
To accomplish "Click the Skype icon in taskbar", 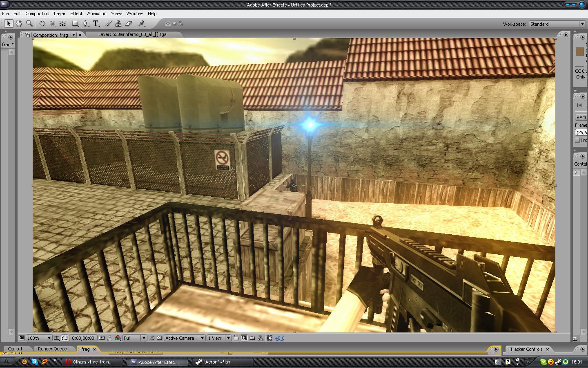I will 35,361.
